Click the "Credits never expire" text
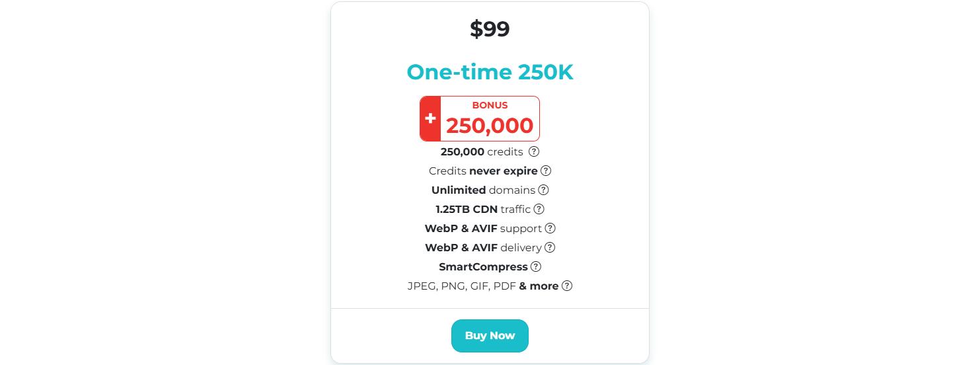This screenshot has width=980, height=365. (x=482, y=171)
